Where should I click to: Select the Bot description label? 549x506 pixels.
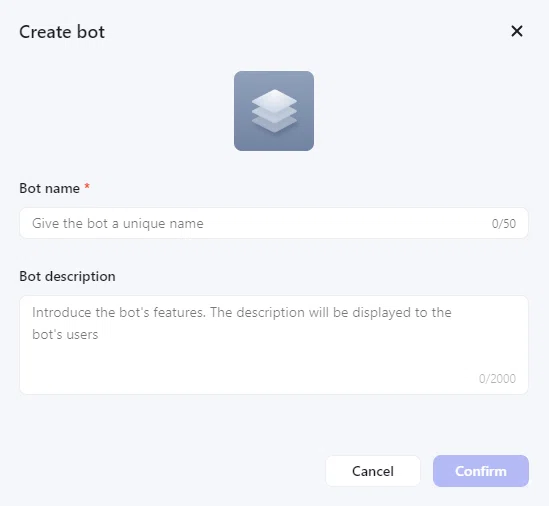pos(67,277)
